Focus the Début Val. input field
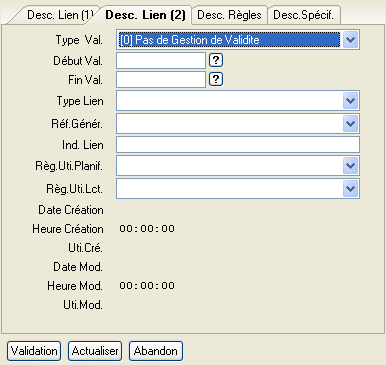The height and width of the screenshot is (365, 386). 161,61
